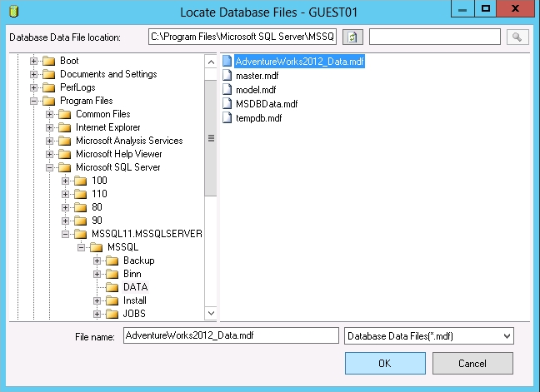Click the search magnifier button
540x392 pixels.
pos(517,37)
